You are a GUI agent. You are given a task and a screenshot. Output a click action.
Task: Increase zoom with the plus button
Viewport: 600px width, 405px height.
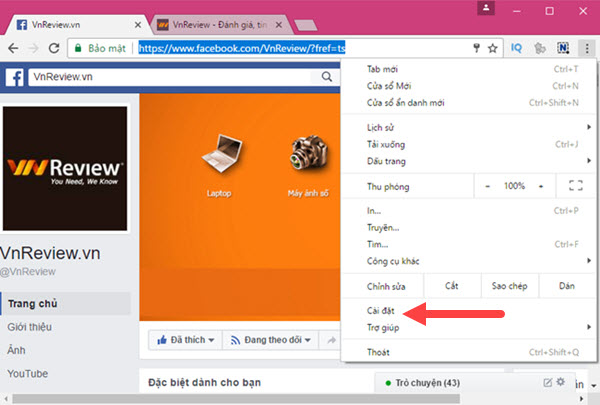tap(541, 186)
